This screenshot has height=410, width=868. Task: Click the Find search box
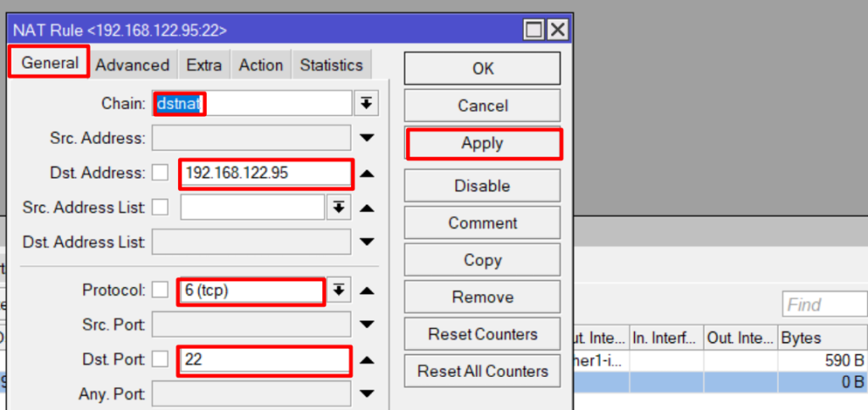[823, 304]
